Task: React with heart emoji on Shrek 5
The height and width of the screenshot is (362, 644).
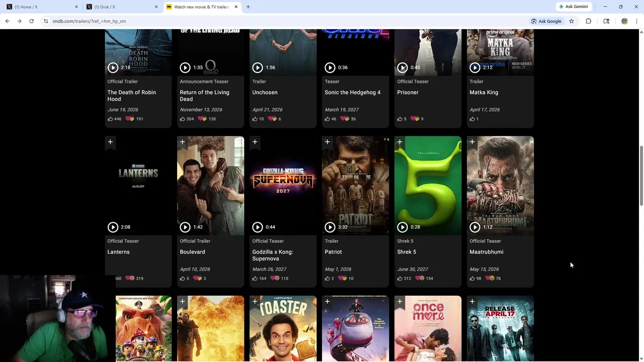Action: click(420, 279)
